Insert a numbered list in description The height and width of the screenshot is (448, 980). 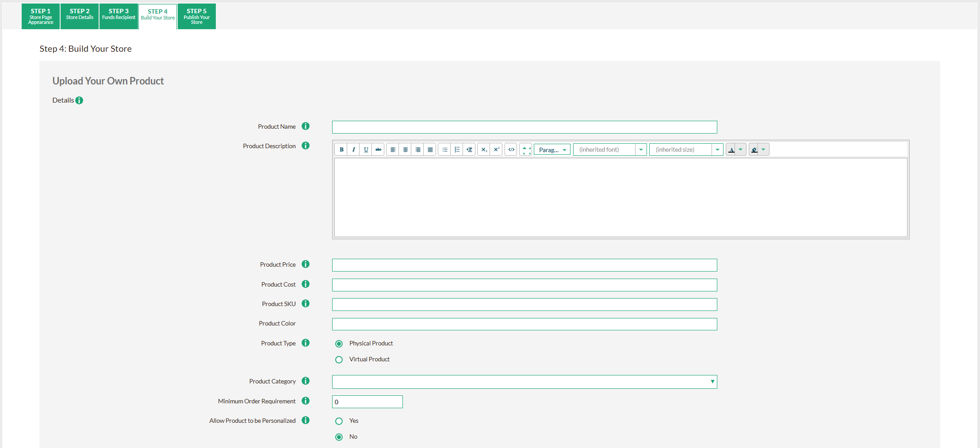pyautogui.click(x=457, y=149)
